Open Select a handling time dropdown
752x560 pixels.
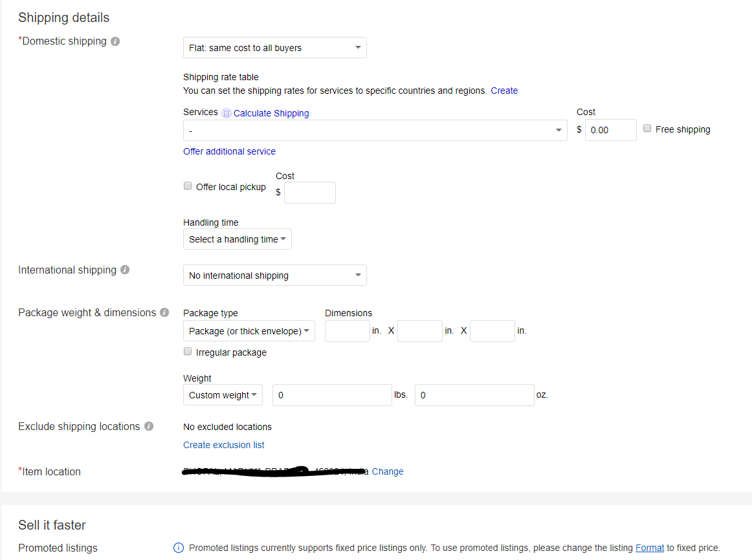click(237, 239)
